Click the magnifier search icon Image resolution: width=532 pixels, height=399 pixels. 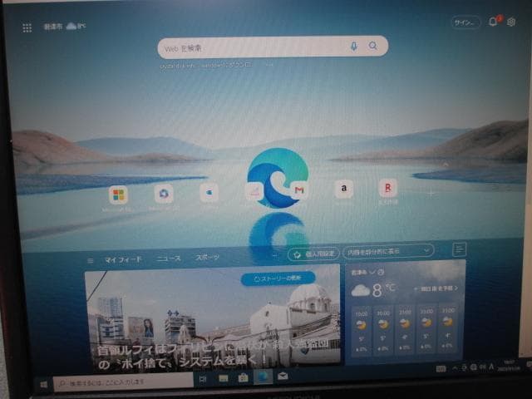click(373, 47)
